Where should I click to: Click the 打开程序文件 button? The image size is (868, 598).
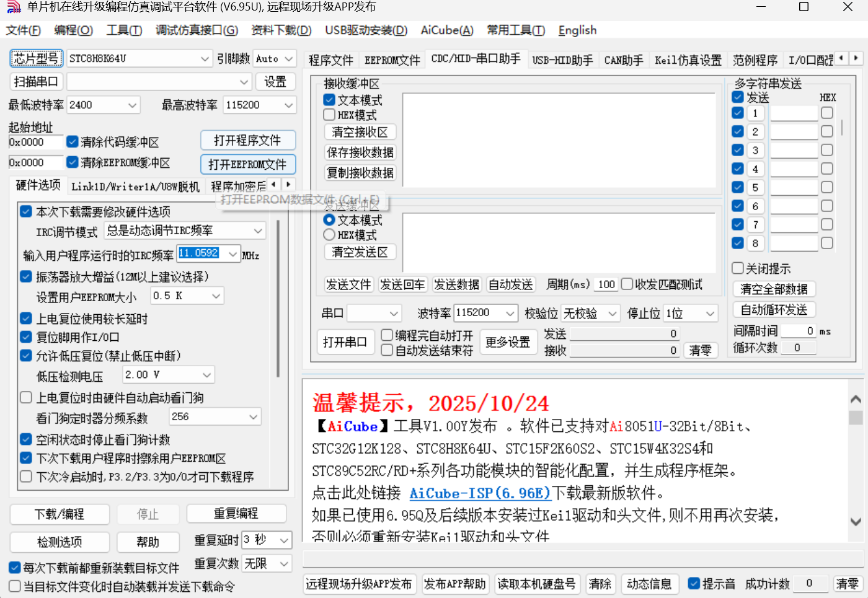coord(248,140)
